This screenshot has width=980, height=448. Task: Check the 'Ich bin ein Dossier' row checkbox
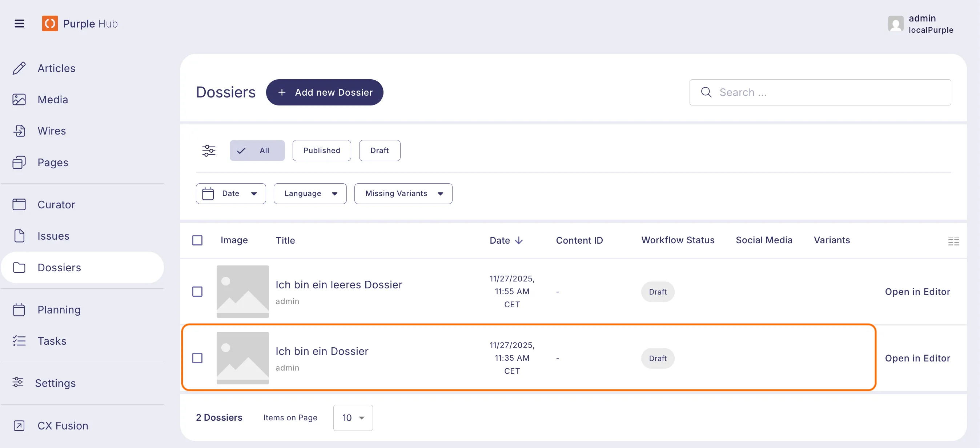click(197, 358)
